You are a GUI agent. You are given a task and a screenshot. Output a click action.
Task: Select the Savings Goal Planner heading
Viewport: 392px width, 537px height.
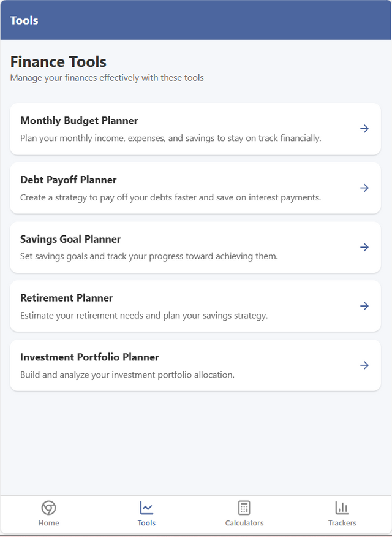(70, 239)
